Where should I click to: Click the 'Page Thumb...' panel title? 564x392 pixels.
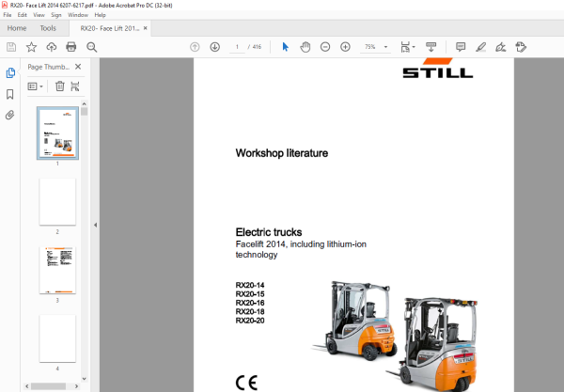[49, 67]
